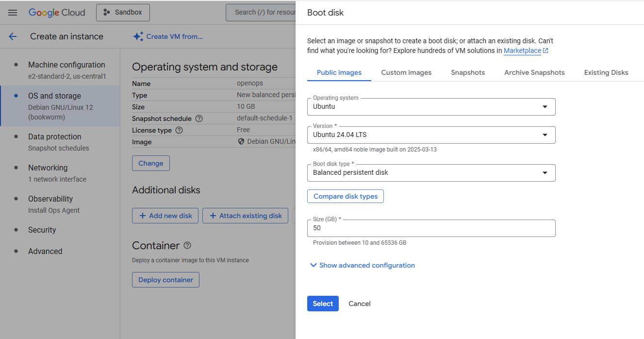Open Compare disk types
This screenshot has height=339, width=644.
345,196
